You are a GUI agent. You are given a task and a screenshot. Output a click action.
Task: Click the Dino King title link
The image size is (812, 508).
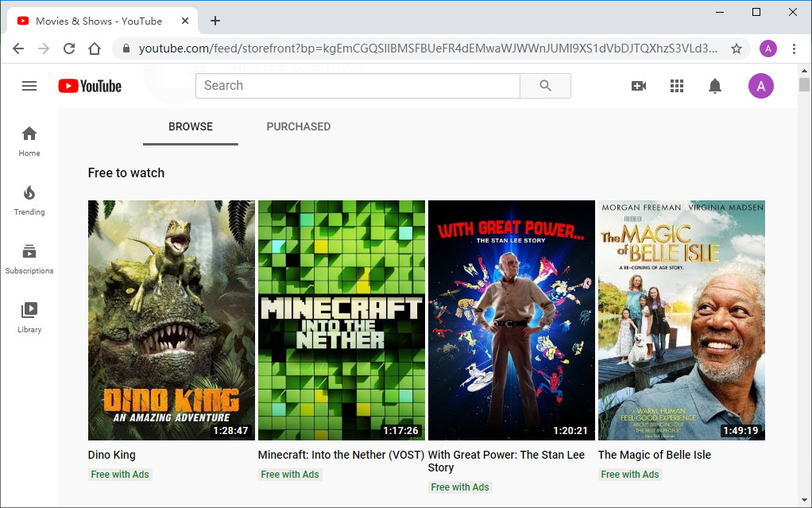pyautogui.click(x=112, y=455)
